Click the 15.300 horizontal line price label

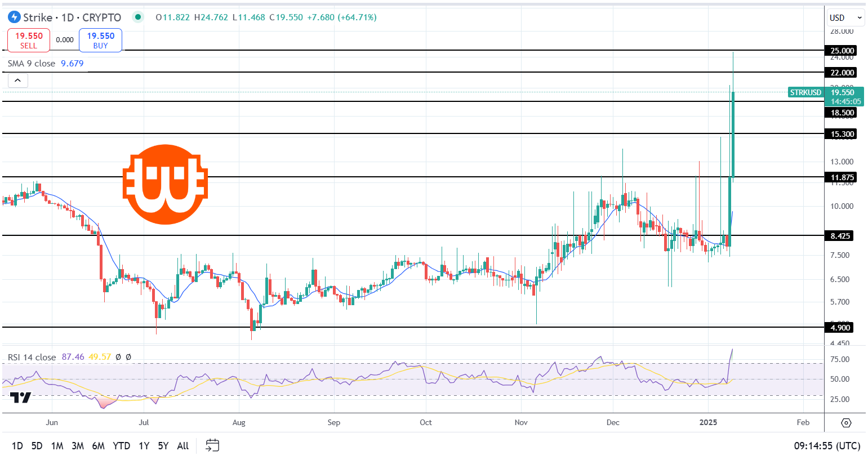pyautogui.click(x=841, y=134)
